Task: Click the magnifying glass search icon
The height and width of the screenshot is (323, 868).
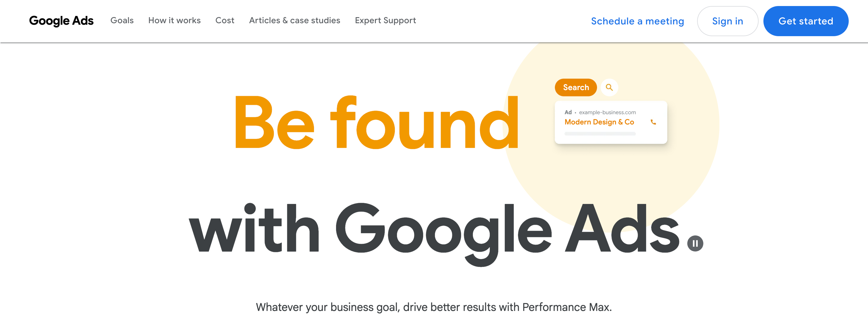Action: pyautogui.click(x=609, y=88)
